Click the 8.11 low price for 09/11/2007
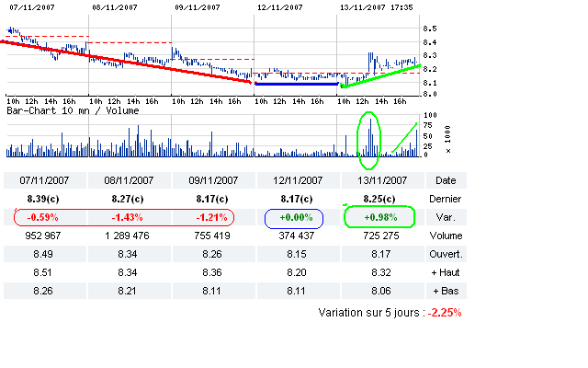 [x=212, y=291]
